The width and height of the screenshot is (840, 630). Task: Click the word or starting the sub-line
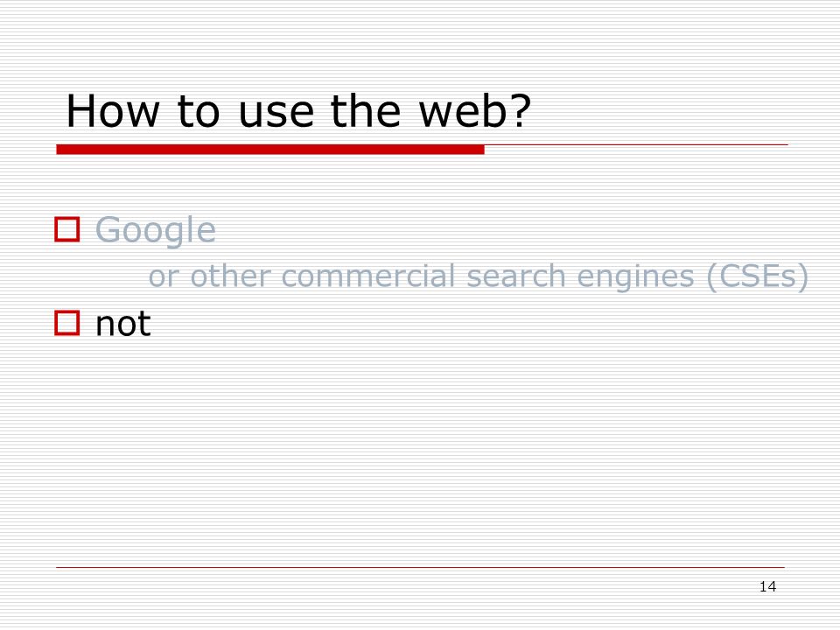point(164,279)
